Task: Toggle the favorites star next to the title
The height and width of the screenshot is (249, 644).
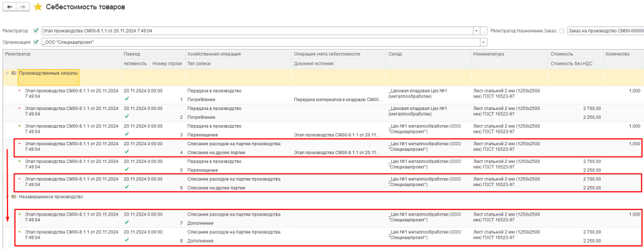Action: pos(38,7)
